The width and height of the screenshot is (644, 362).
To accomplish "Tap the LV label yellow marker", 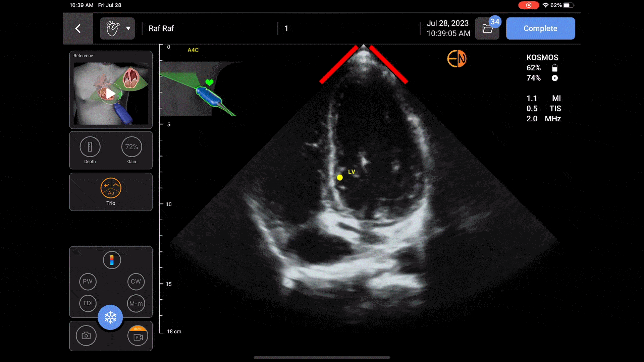I will (340, 177).
